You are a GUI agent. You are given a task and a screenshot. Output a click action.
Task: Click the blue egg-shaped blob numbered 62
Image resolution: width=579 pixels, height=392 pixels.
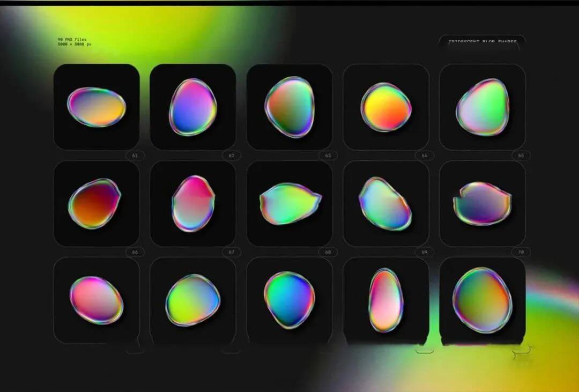tap(193, 107)
